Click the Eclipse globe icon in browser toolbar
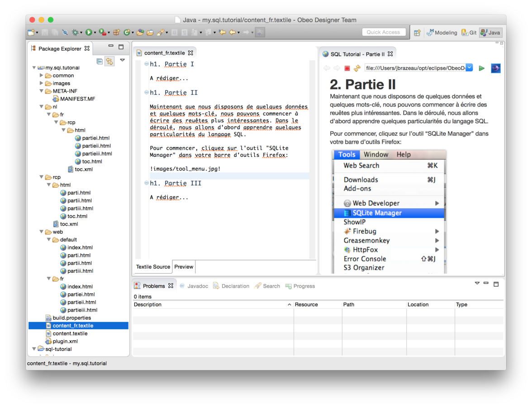The image size is (532, 407). 496,68
